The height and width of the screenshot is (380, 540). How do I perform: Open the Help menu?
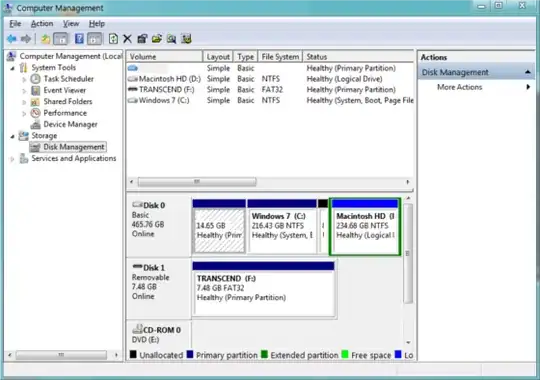(97, 24)
